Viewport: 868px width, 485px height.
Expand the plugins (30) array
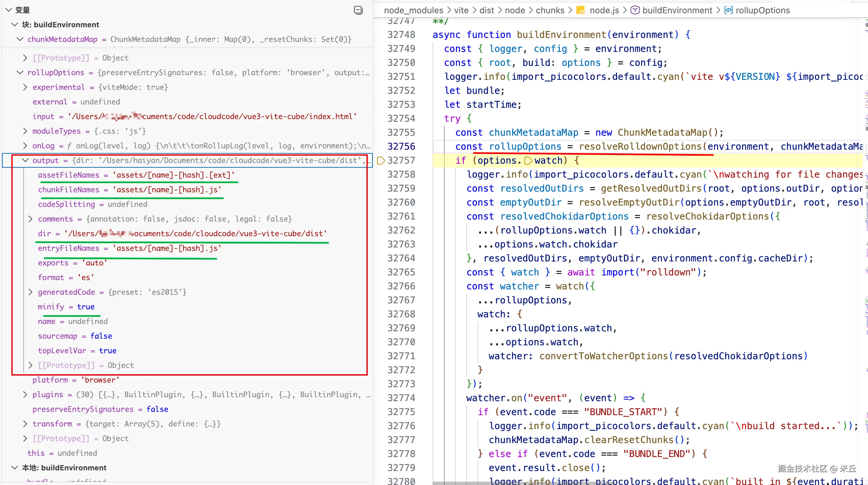tap(25, 395)
